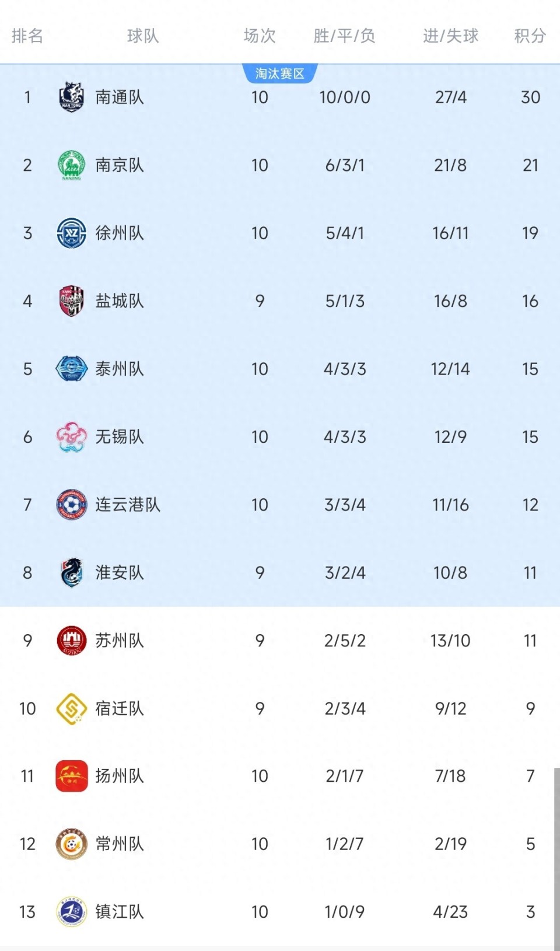Select the Suzhou team red crest
The width and height of the screenshot is (560, 951).
click(72, 641)
